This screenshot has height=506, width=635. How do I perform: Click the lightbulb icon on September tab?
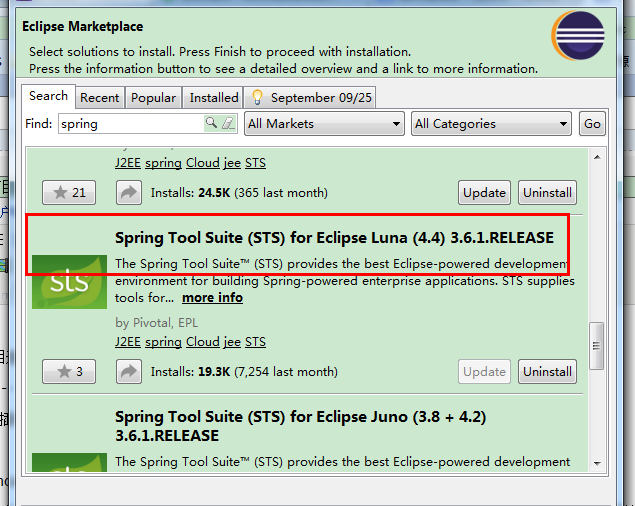point(257,98)
